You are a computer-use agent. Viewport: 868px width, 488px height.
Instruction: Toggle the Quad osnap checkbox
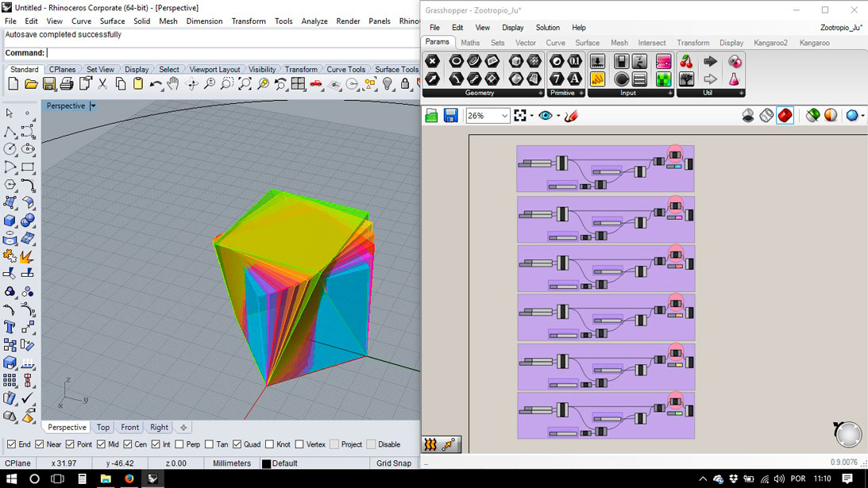[x=237, y=444]
